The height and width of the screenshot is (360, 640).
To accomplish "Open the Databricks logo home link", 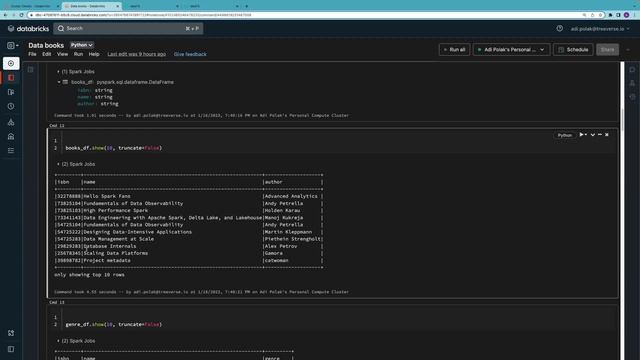I will [x=29, y=29].
